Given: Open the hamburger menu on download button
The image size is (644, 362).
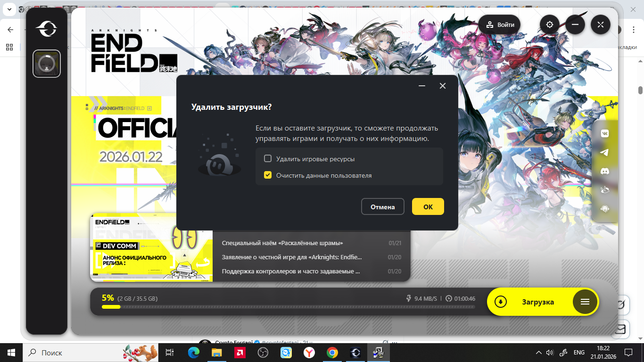Looking at the screenshot, I should click(585, 302).
